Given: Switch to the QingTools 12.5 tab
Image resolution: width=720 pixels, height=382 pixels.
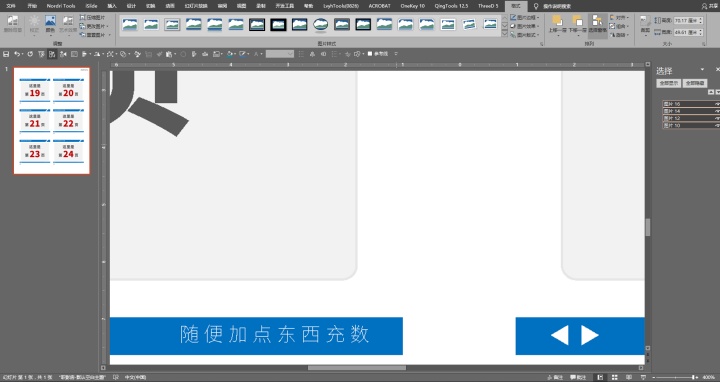Looking at the screenshot, I should point(451,6).
